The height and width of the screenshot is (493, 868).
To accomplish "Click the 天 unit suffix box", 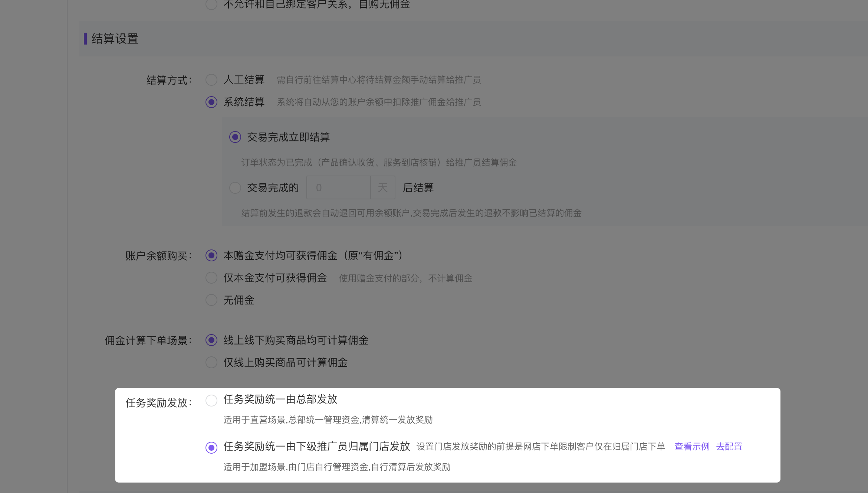I will (x=382, y=188).
